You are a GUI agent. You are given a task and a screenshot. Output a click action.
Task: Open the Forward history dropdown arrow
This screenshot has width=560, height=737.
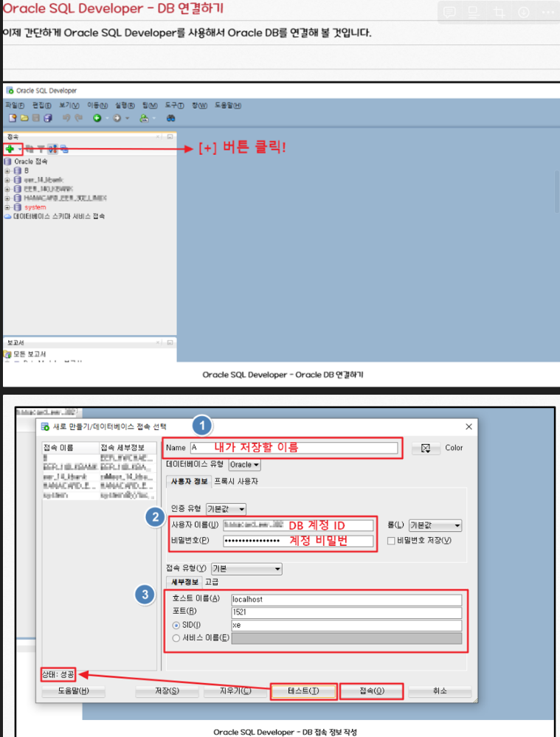pos(127,119)
